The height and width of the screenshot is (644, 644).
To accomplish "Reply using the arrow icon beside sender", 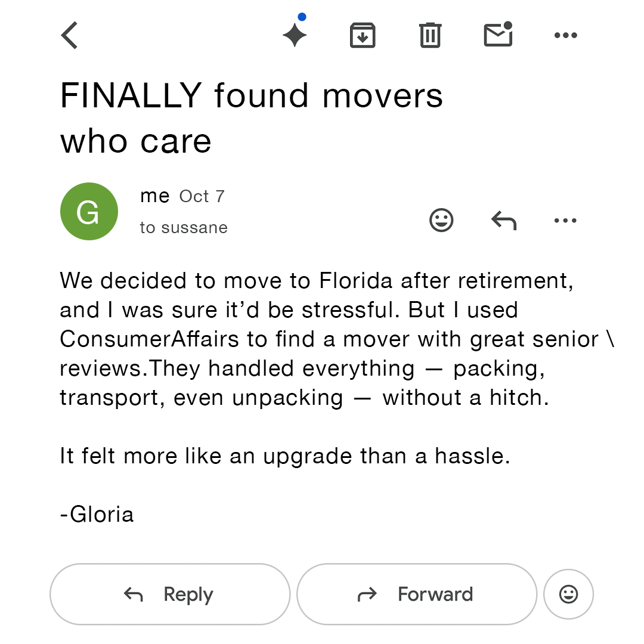I will (x=503, y=221).
